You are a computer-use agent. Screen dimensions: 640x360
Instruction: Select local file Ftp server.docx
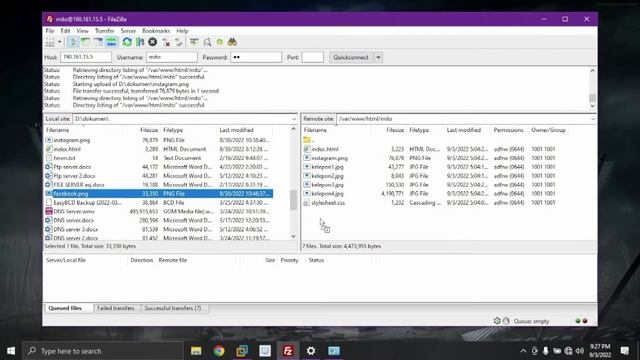point(158,167)
